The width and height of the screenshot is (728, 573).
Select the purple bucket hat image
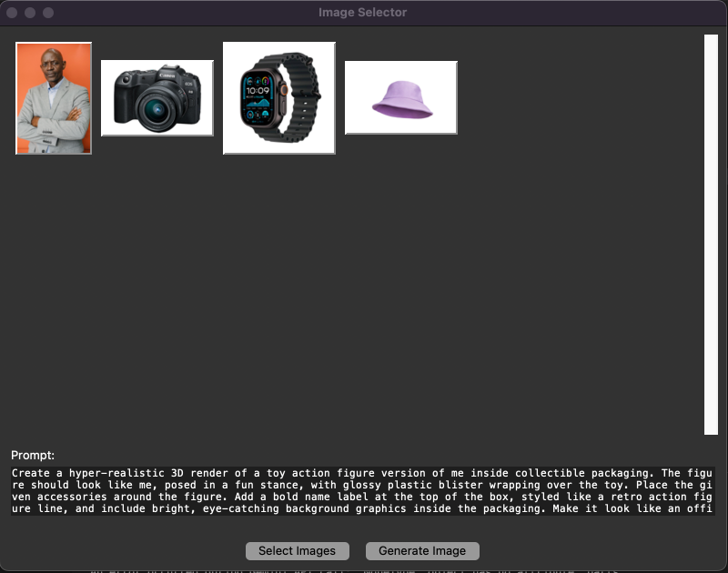(x=400, y=98)
